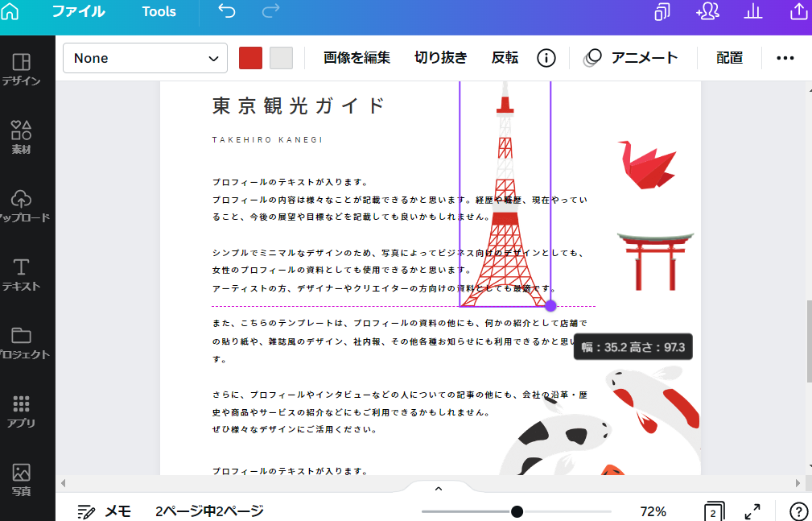Open the デザイン sidebar panel
The image size is (812, 521).
click(21, 69)
